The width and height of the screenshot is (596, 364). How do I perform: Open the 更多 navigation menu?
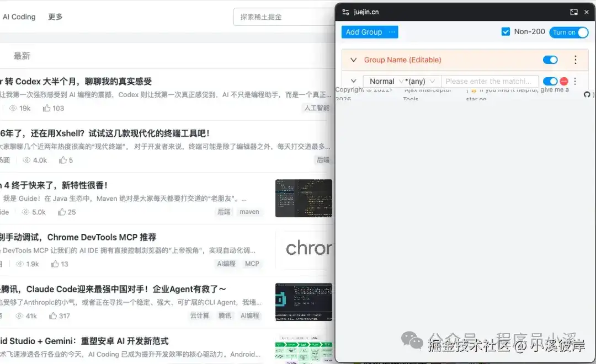tap(55, 17)
